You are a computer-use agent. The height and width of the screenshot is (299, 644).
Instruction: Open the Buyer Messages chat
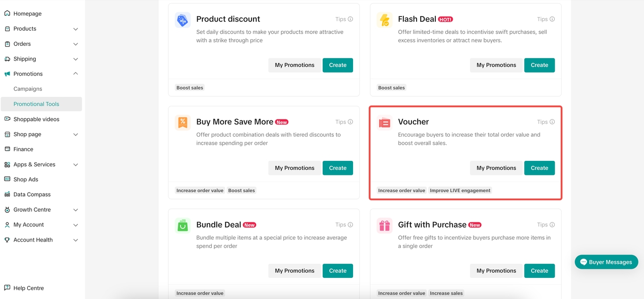[x=606, y=262]
